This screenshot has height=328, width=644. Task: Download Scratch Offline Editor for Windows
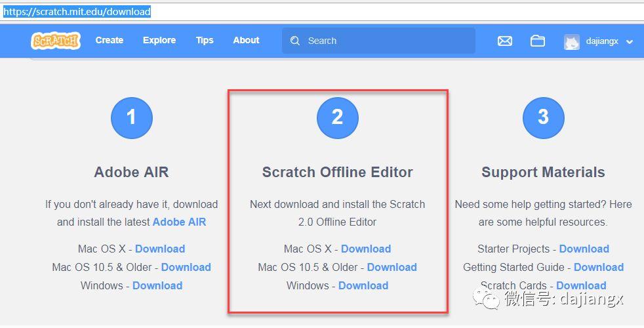pos(363,285)
